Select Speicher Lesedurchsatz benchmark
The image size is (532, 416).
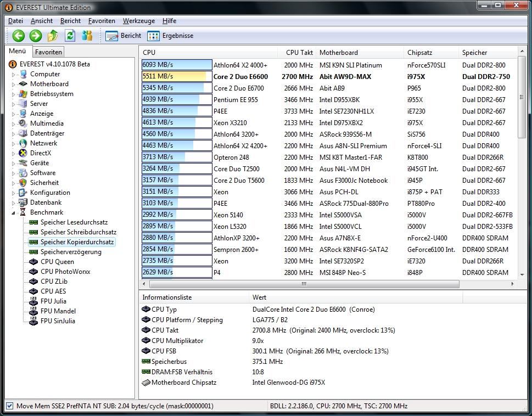point(74,222)
